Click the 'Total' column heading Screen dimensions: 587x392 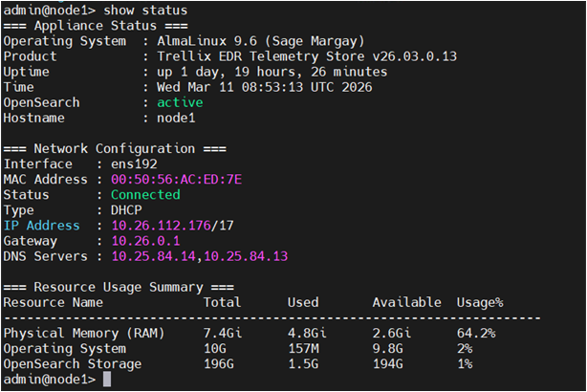pos(223,302)
